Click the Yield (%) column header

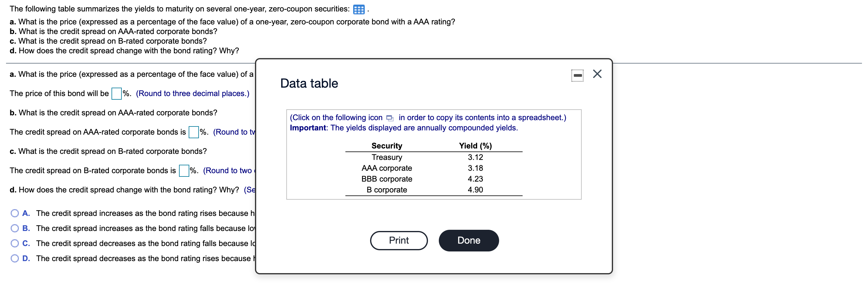[x=475, y=146]
